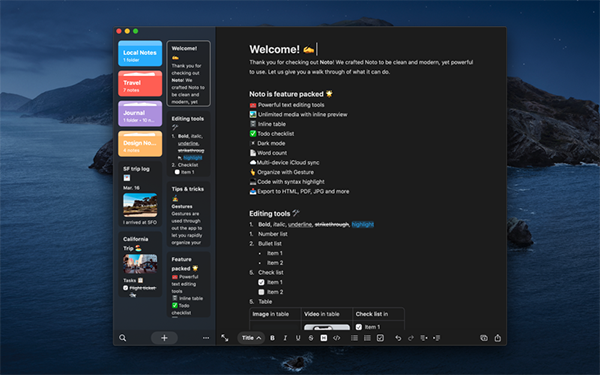This screenshot has height=375, width=600.
Task: Open the Tips & tricks note card
Action: click(189, 214)
